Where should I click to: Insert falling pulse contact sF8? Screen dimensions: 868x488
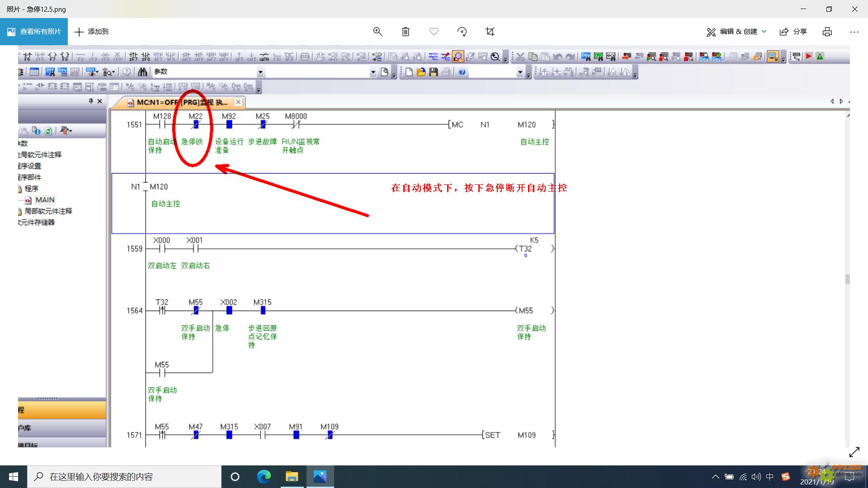146,56
